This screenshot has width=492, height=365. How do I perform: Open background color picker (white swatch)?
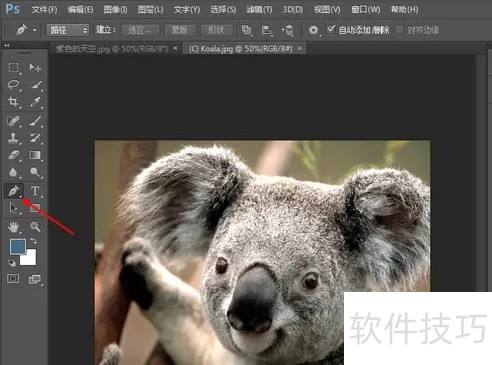tap(29, 258)
